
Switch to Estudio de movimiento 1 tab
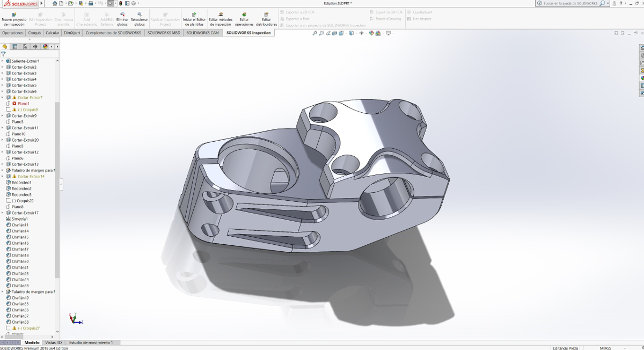tap(91, 342)
